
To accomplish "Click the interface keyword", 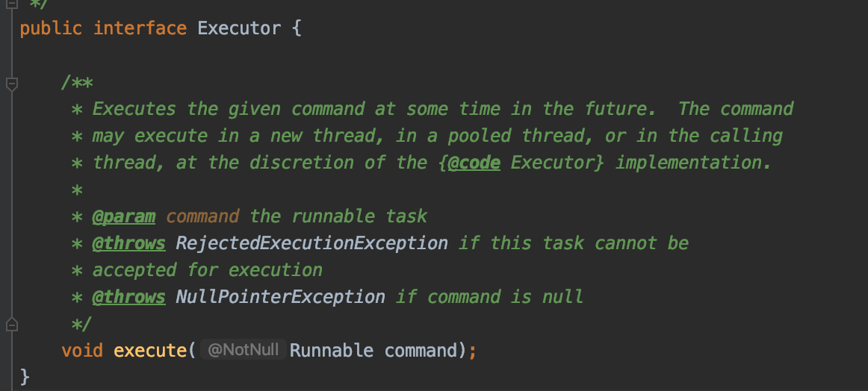I will (140, 28).
